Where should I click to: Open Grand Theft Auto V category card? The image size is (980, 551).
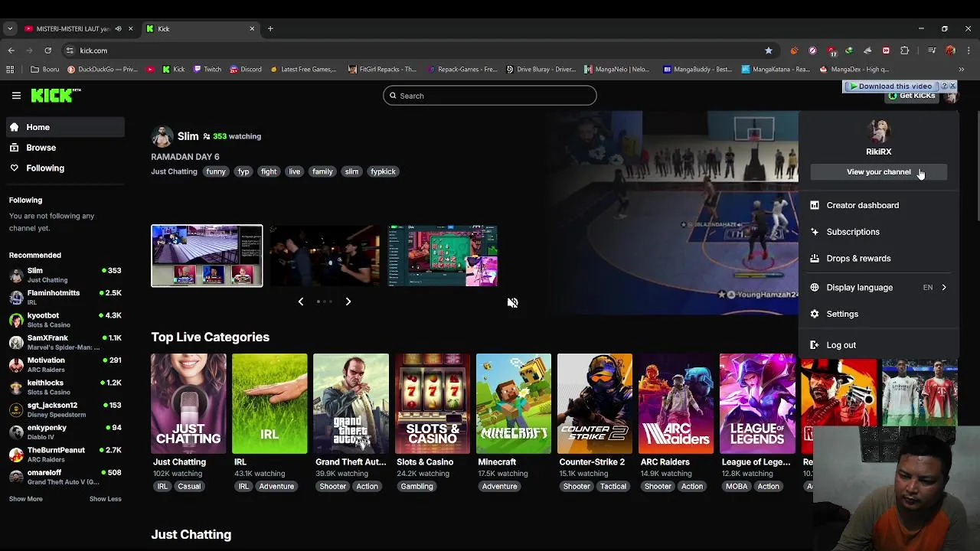[351, 403]
